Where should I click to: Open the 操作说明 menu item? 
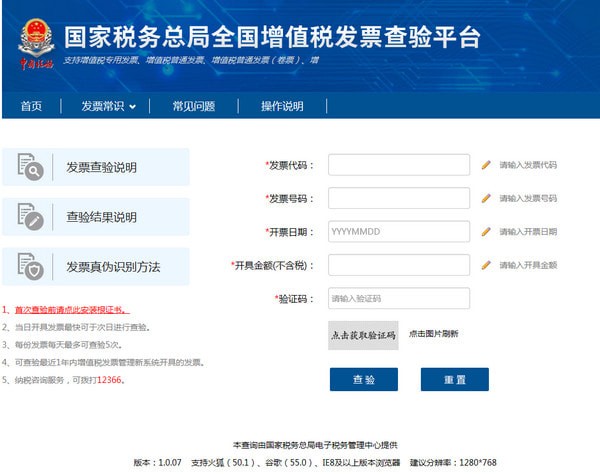(x=282, y=106)
